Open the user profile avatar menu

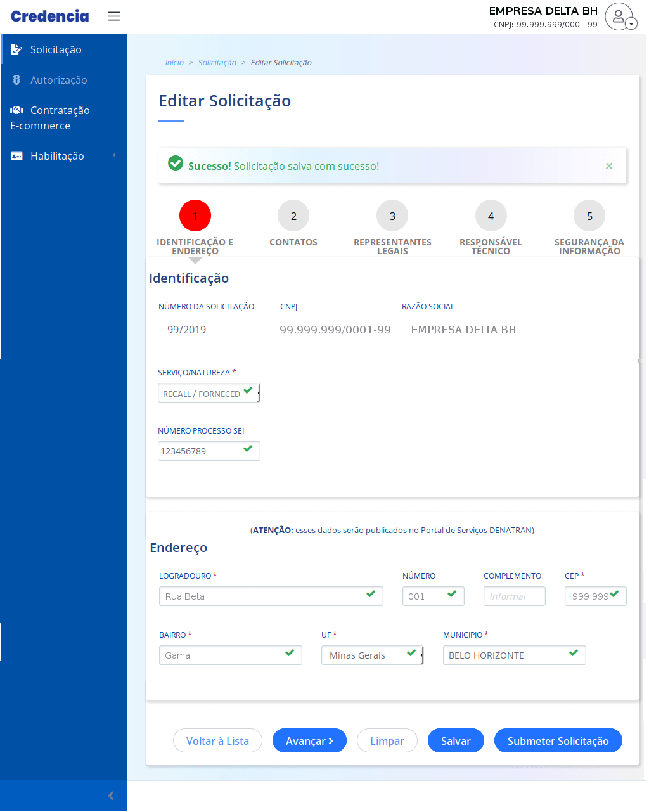click(620, 16)
